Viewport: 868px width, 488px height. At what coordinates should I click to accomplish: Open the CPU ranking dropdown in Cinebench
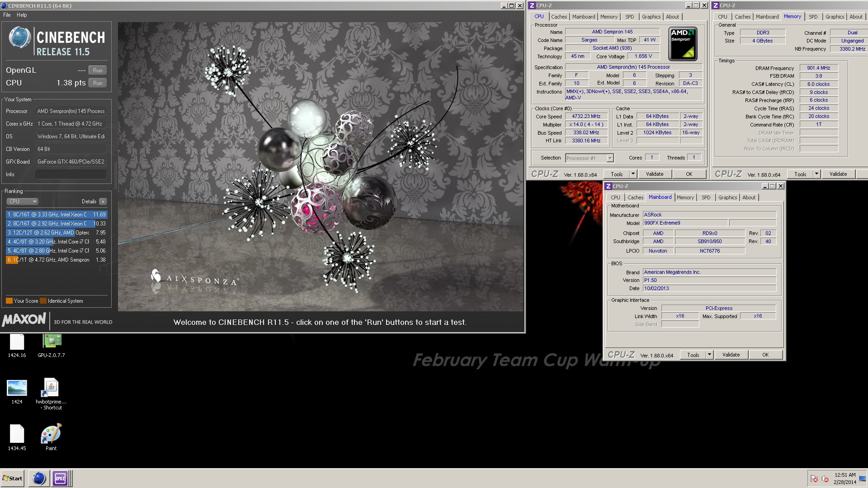[x=22, y=202]
